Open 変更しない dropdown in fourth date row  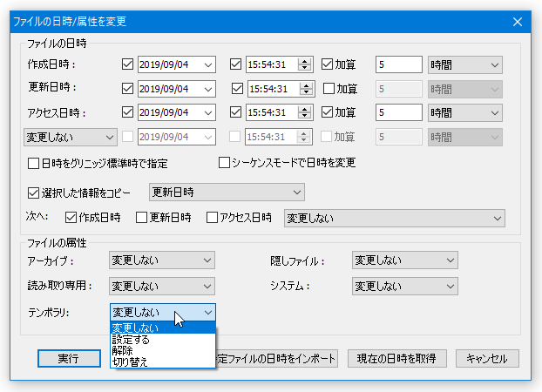[x=71, y=138]
